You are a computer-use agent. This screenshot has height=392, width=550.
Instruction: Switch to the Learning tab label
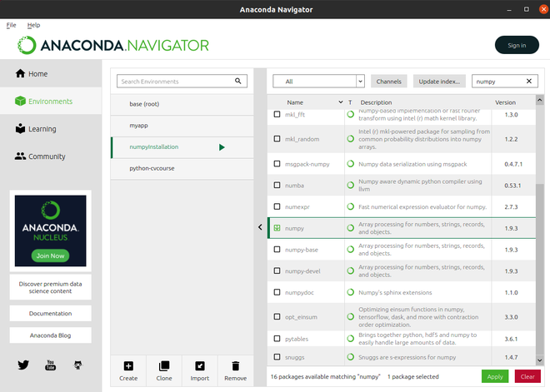42,129
